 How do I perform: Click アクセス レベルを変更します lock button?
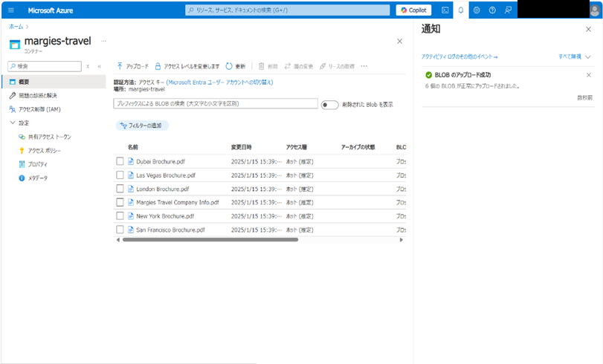click(187, 66)
